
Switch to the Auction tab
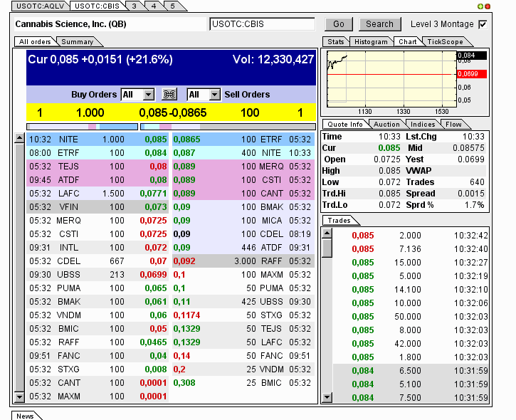[386, 125]
